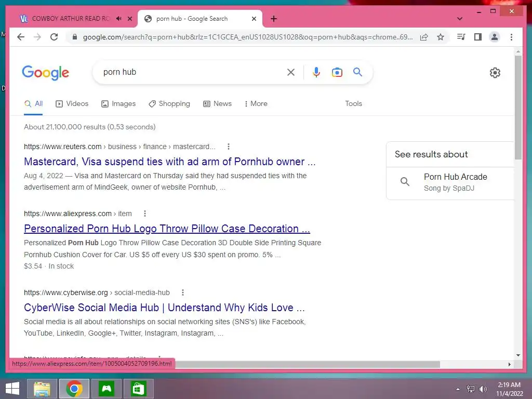Open a new tab with the plus button
The height and width of the screenshot is (399, 532).
[274, 19]
